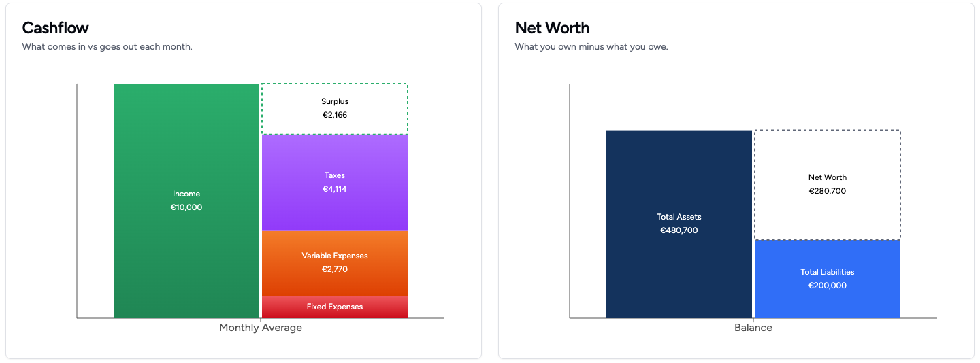Screen dimensions: 980x363
Task: Click the €4,114 taxes amount
Action: pos(334,189)
